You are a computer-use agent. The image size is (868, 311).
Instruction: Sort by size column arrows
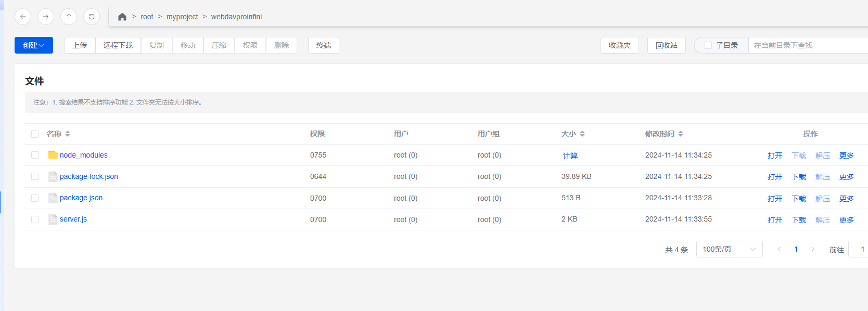click(x=582, y=134)
